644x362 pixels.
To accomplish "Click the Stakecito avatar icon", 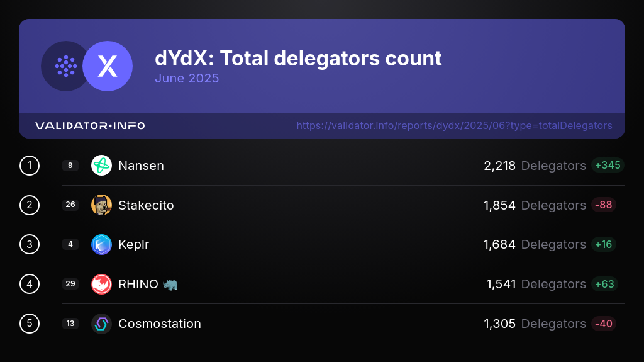I will [101, 205].
